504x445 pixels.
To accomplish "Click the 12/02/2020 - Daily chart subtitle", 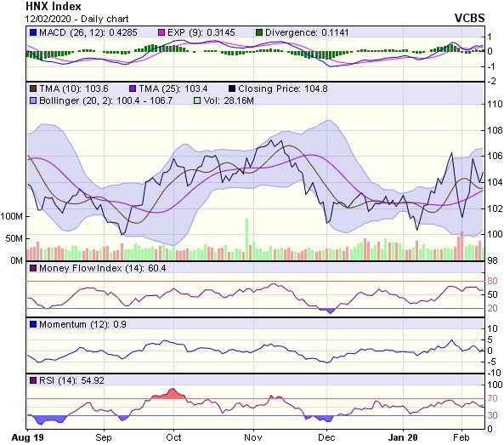I will 76,19.
